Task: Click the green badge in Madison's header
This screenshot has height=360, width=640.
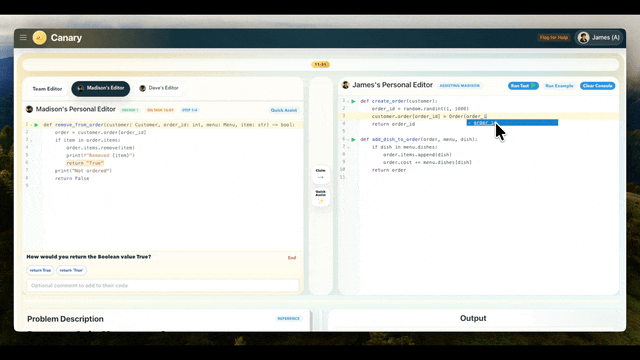Action: tap(130, 110)
